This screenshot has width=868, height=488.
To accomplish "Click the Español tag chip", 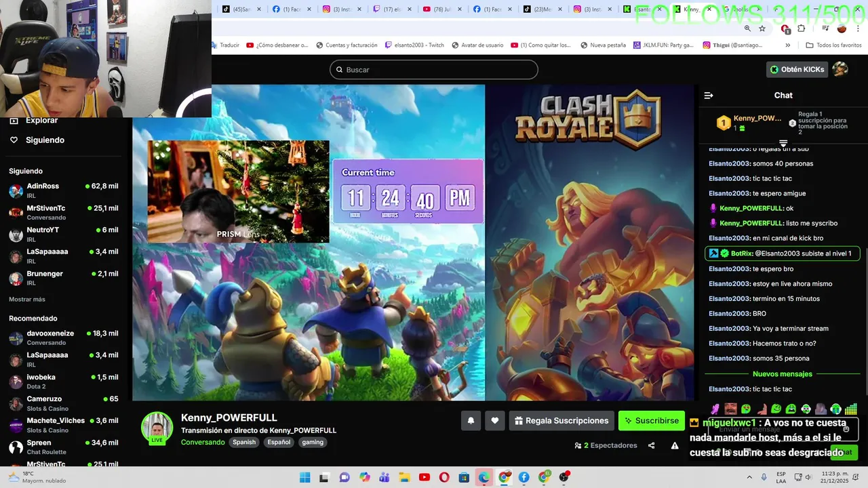I will tap(279, 442).
